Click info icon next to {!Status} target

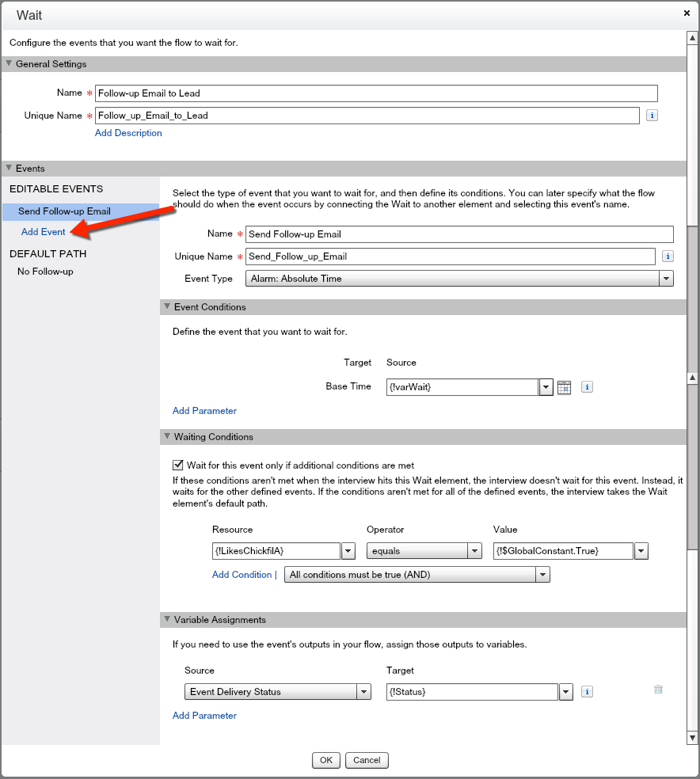click(587, 692)
